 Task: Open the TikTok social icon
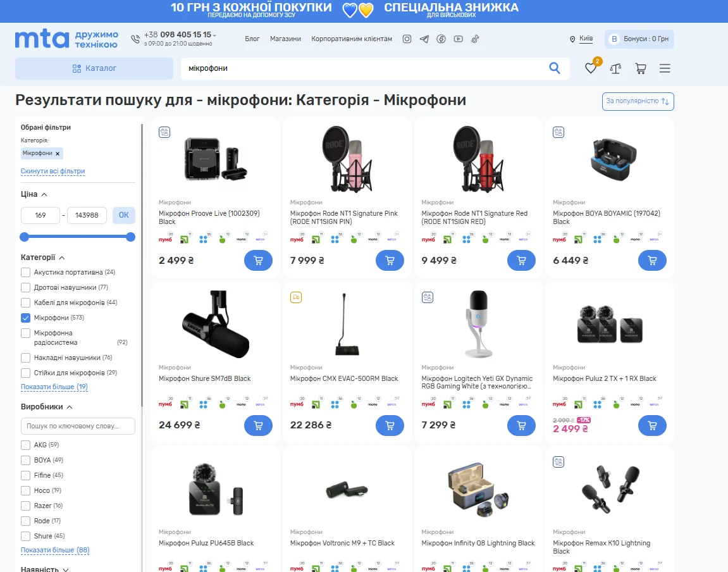[475, 39]
